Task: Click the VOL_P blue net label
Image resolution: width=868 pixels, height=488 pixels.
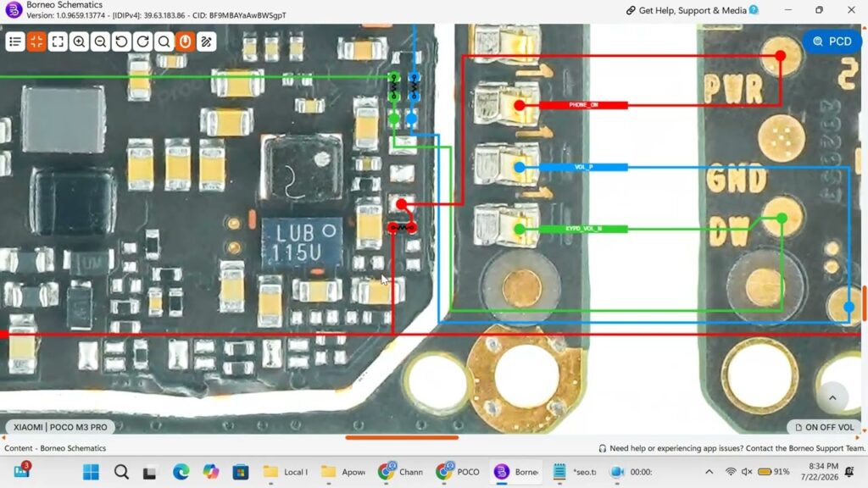Action: point(583,167)
